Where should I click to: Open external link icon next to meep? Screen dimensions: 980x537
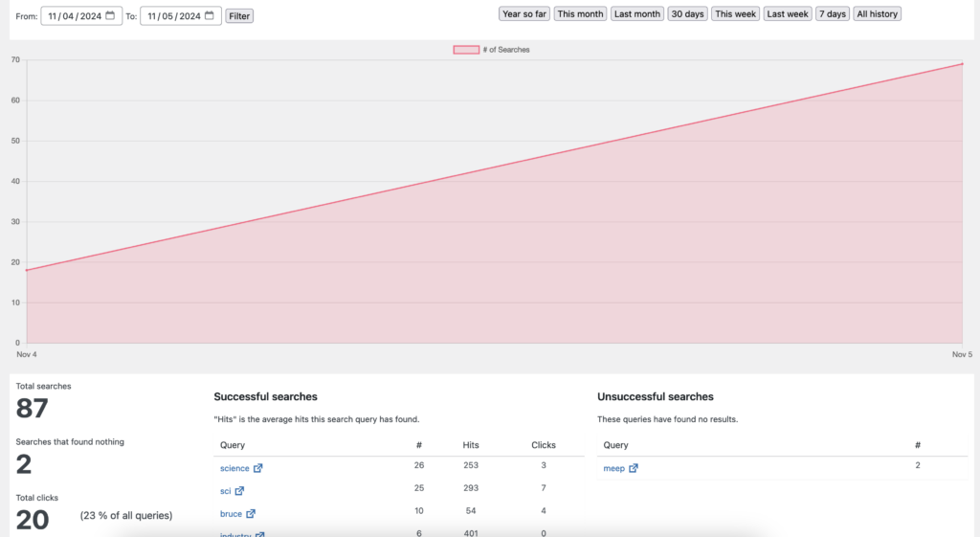pos(634,469)
